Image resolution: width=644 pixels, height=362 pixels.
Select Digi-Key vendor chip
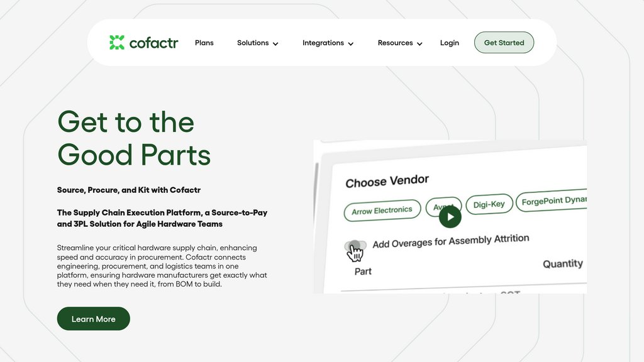coord(489,204)
